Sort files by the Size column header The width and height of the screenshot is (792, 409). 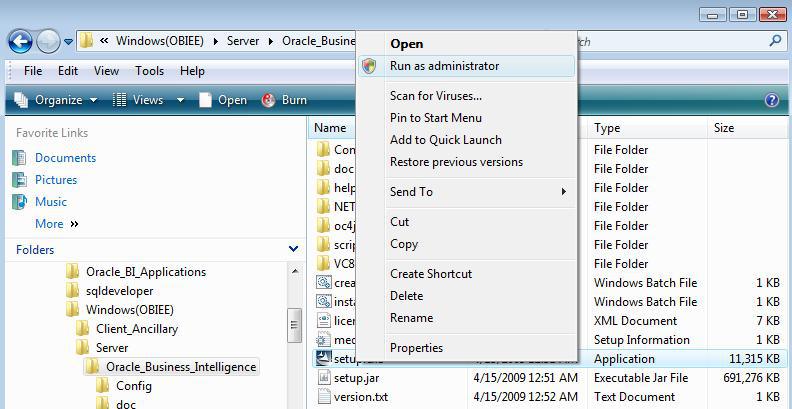(724, 128)
